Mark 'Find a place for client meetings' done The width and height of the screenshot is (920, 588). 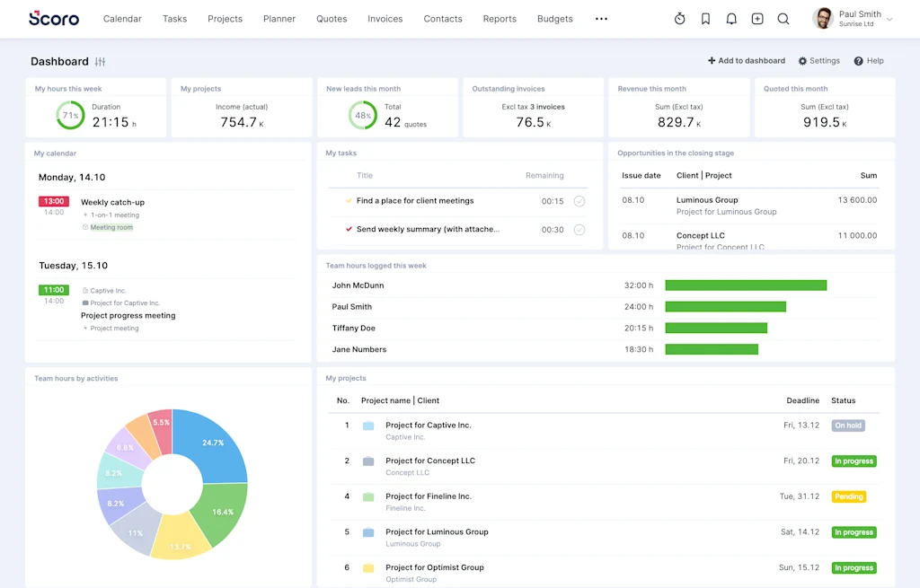[x=579, y=201]
